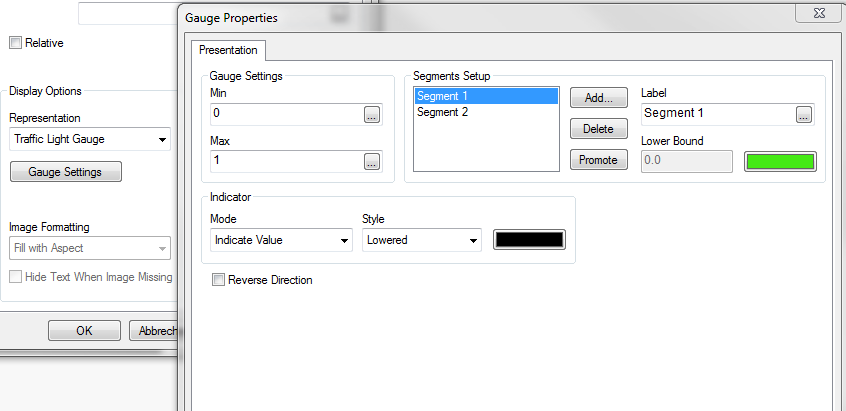Screen dimensions: 846x411
Task: Open the Indicator Style dropdown
Action: click(421, 240)
